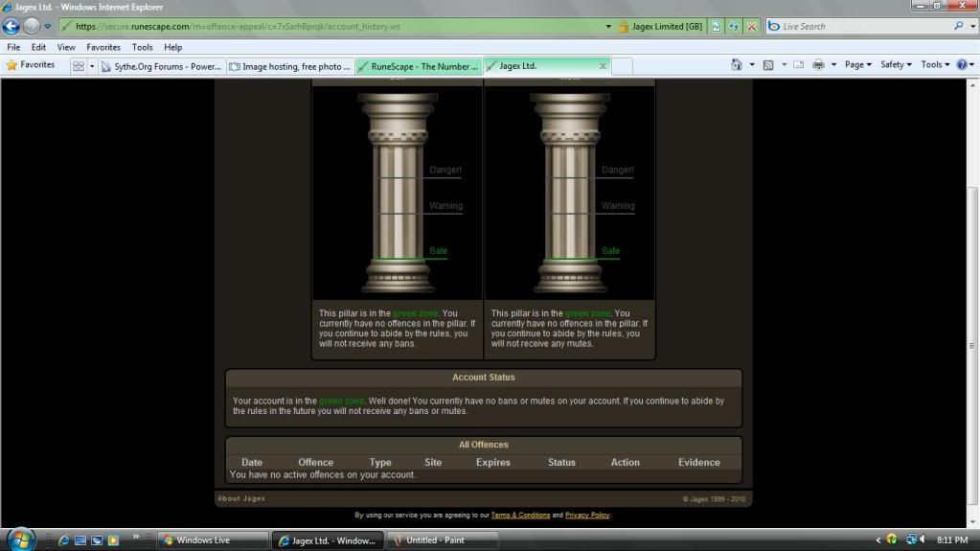Click the Windows Start orb
This screenshot has width=980, height=551.
pyautogui.click(x=21, y=540)
